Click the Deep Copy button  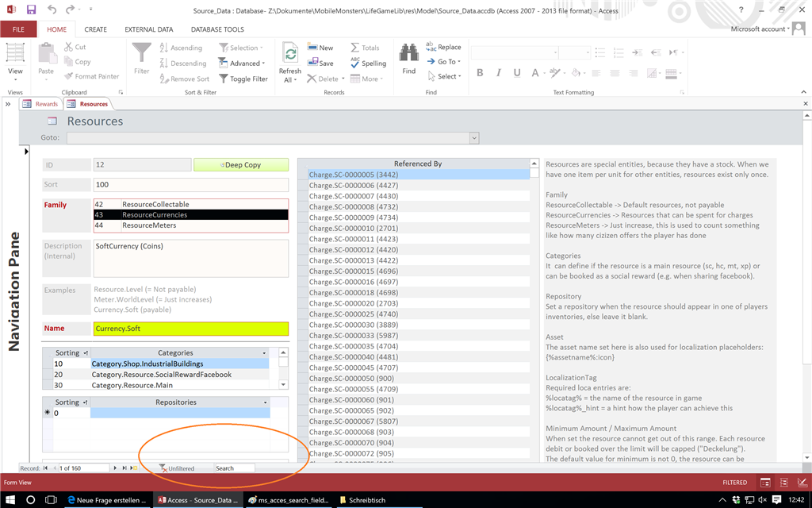pos(241,165)
